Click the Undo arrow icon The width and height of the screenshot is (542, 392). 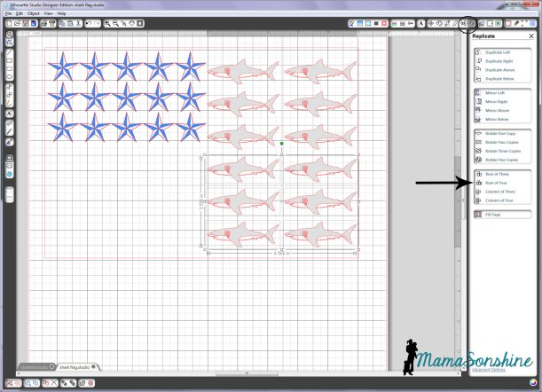[89, 24]
